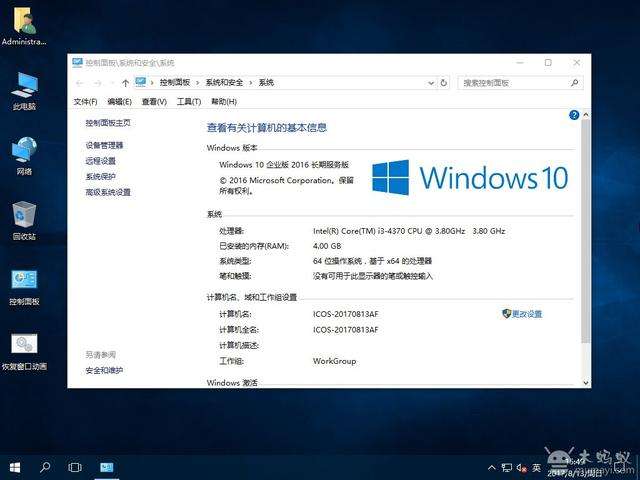Open recent locations dropdown arrow
640x480 pixels.
[x=112, y=83]
